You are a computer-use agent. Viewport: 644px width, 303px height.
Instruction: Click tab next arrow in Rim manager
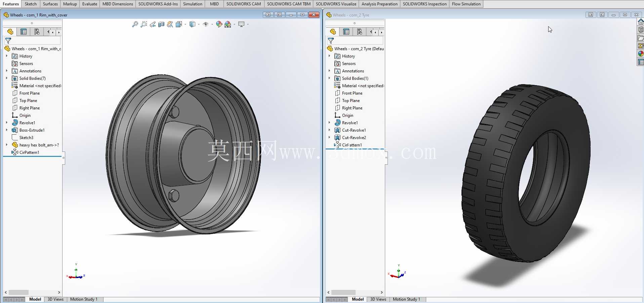[59, 32]
